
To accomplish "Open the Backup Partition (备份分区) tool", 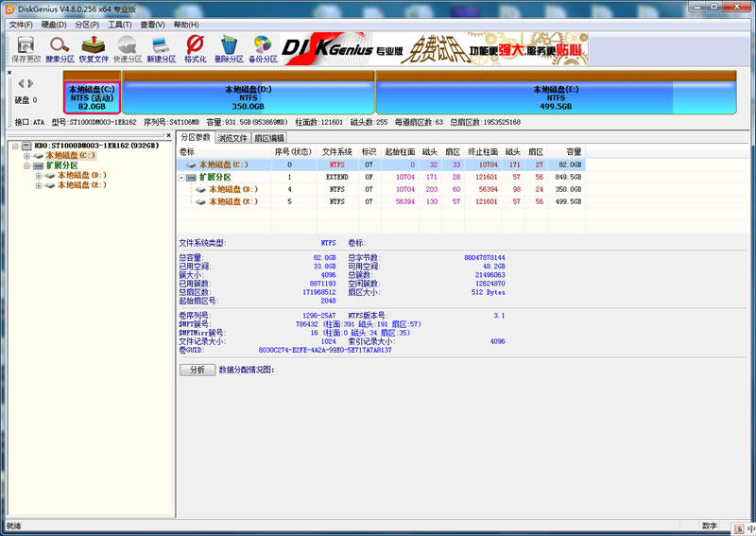I will (x=263, y=49).
